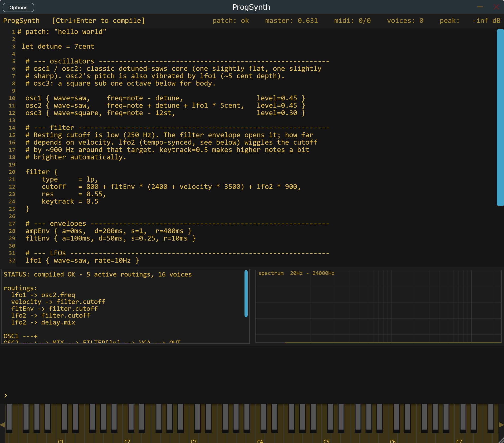The width and height of the screenshot is (504, 443).
Task: Place cursor on fltEnv envelope line
Action: tap(110, 238)
